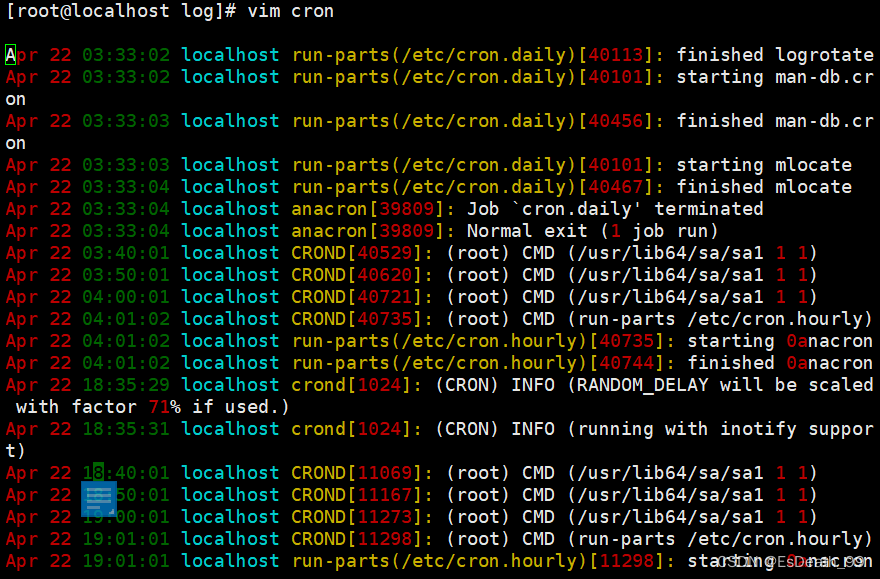Click timestamp 03:50:01
Image resolution: width=880 pixels, height=579 pixels.
tap(126, 275)
